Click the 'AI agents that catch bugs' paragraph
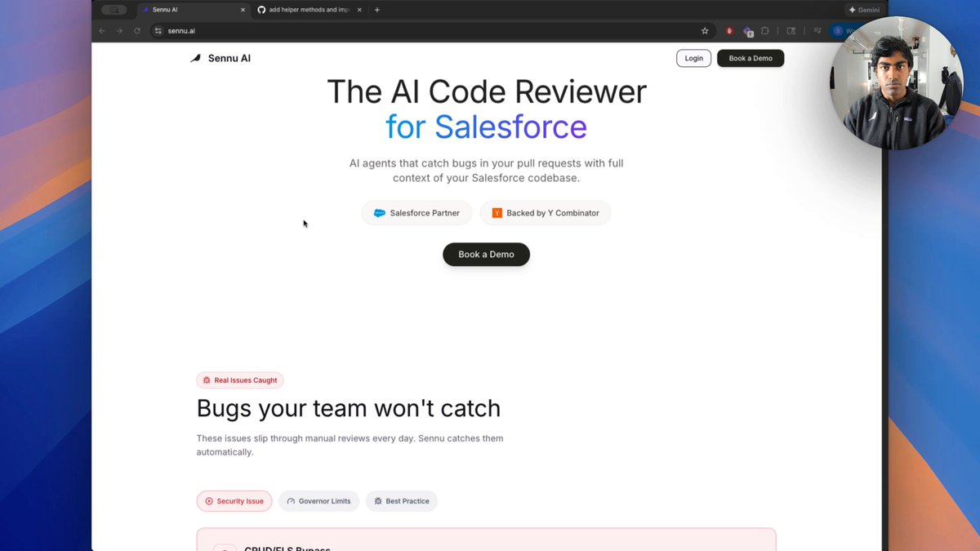The width and height of the screenshot is (980, 551). tap(486, 171)
